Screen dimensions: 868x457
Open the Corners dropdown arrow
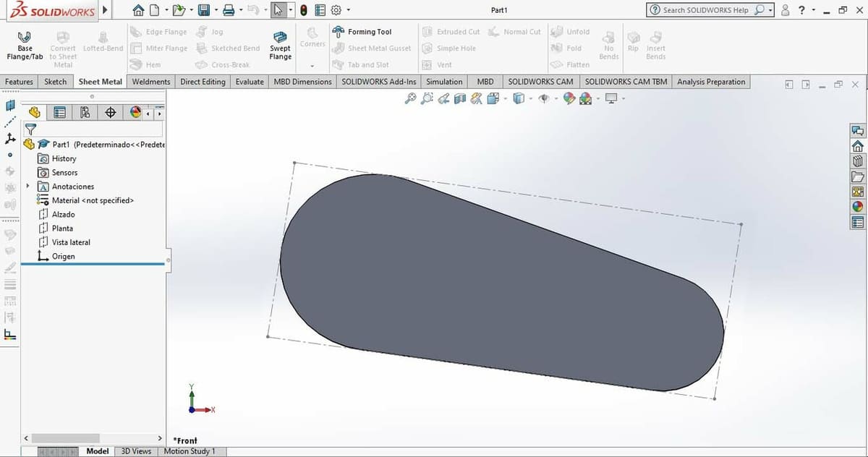(312, 65)
